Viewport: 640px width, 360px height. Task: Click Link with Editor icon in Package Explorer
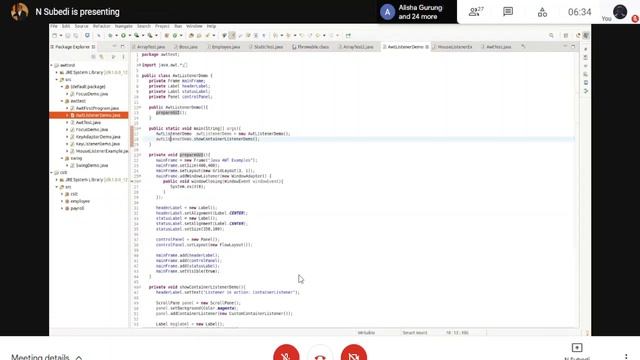coord(102,57)
